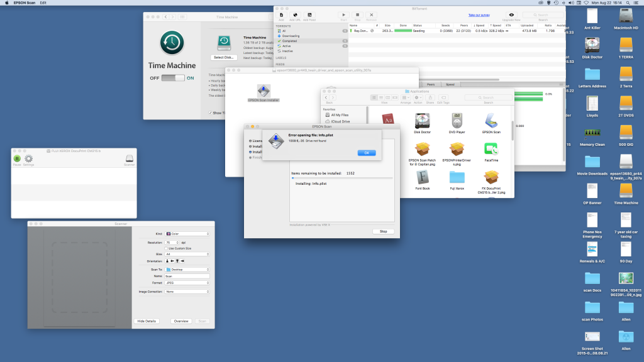Open FaceTime in Applications window

pyautogui.click(x=491, y=150)
